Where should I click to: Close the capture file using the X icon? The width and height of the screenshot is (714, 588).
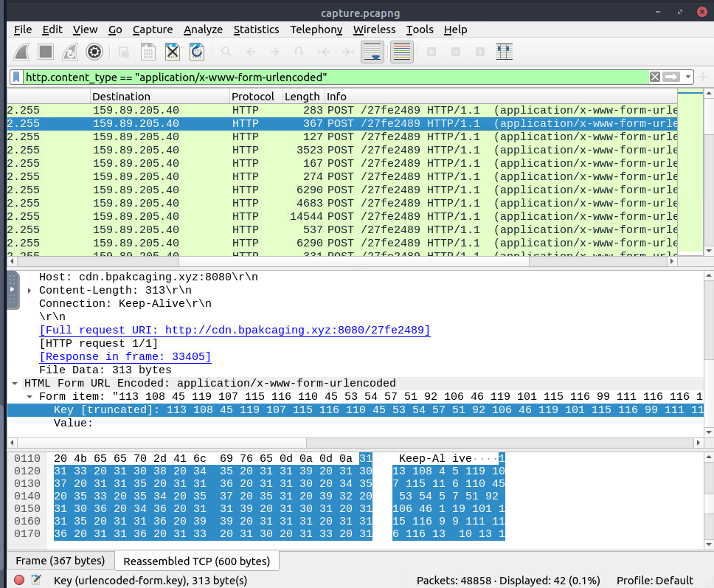pos(171,52)
